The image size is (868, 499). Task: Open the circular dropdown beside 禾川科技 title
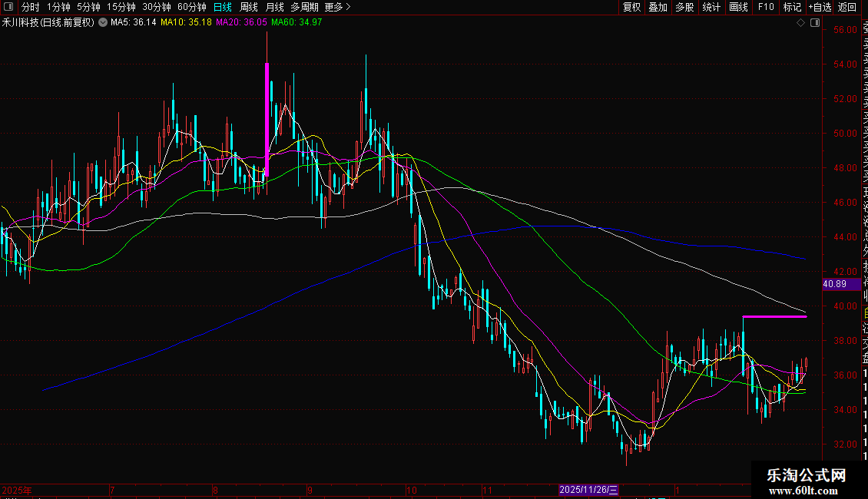point(103,23)
